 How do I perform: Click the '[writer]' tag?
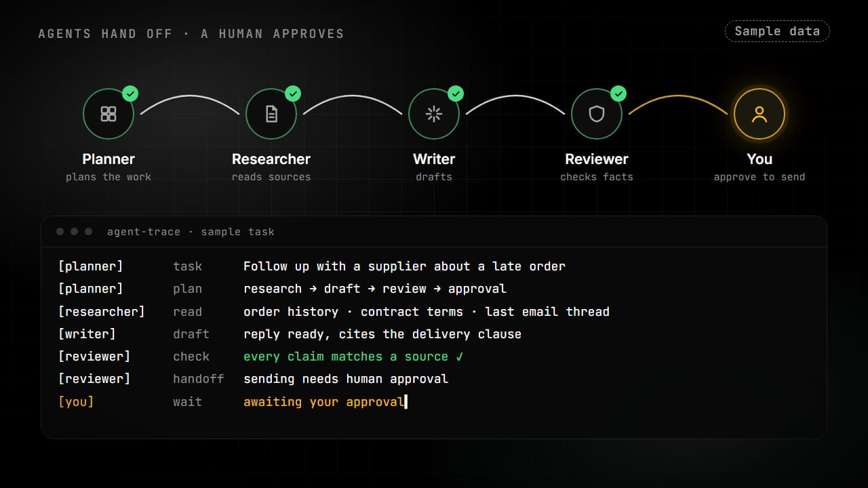87,334
